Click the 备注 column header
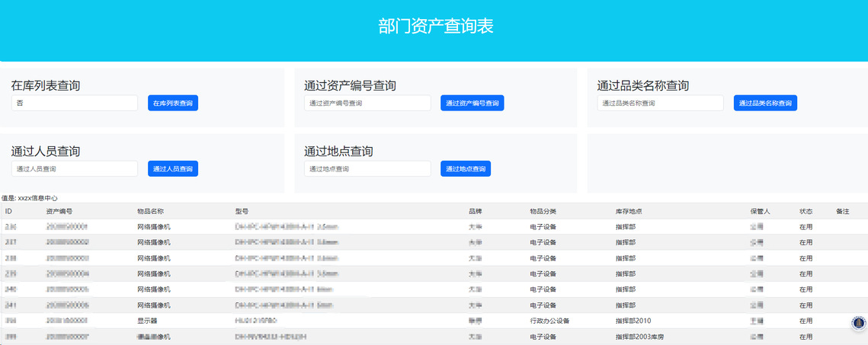The image size is (868, 345). [842, 211]
